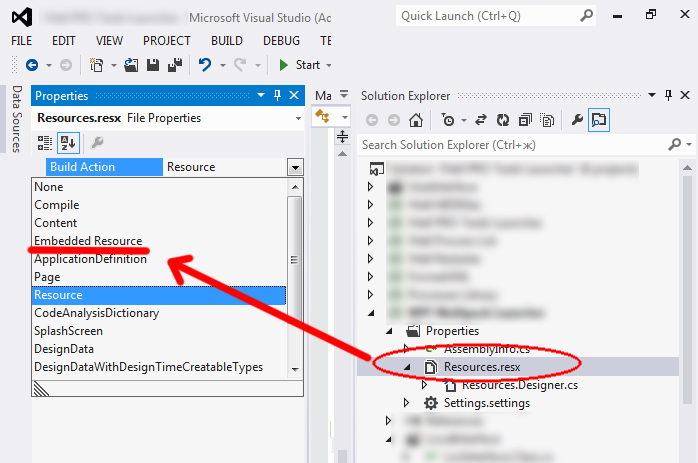Expand the Resources.Designer.cs node
The height and width of the screenshot is (463, 698).
pyautogui.click(x=424, y=385)
